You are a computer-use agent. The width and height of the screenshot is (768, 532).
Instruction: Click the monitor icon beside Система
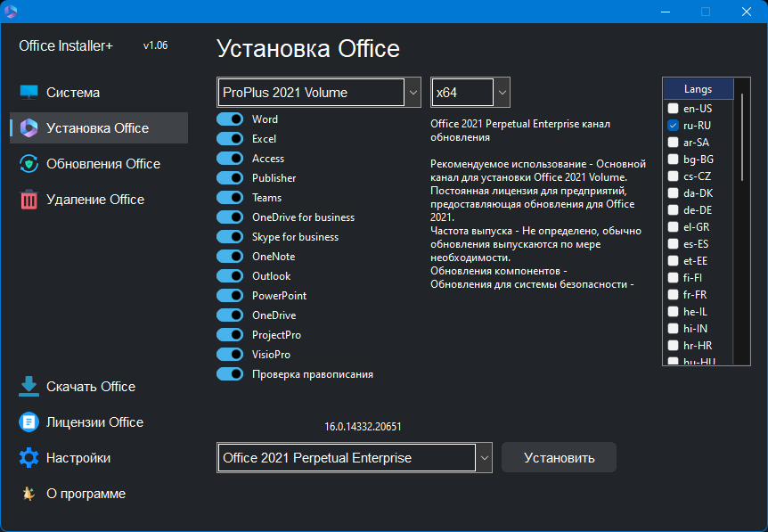pyautogui.click(x=29, y=93)
